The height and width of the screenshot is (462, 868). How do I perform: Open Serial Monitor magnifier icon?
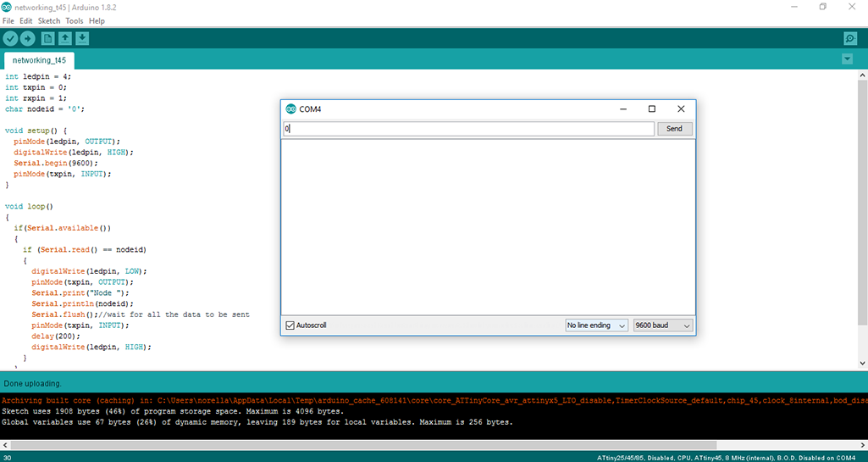pos(850,38)
